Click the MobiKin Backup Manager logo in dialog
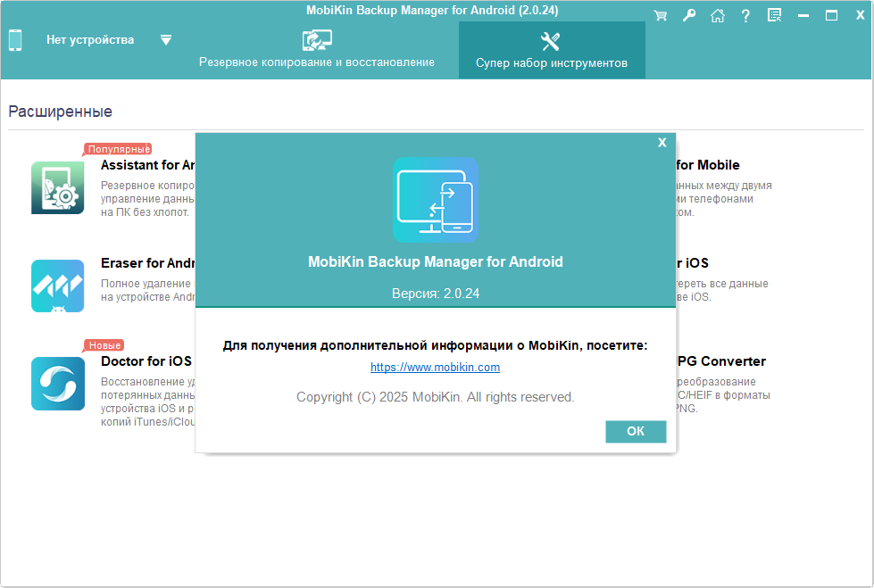This screenshot has height=588, width=874. [436, 200]
